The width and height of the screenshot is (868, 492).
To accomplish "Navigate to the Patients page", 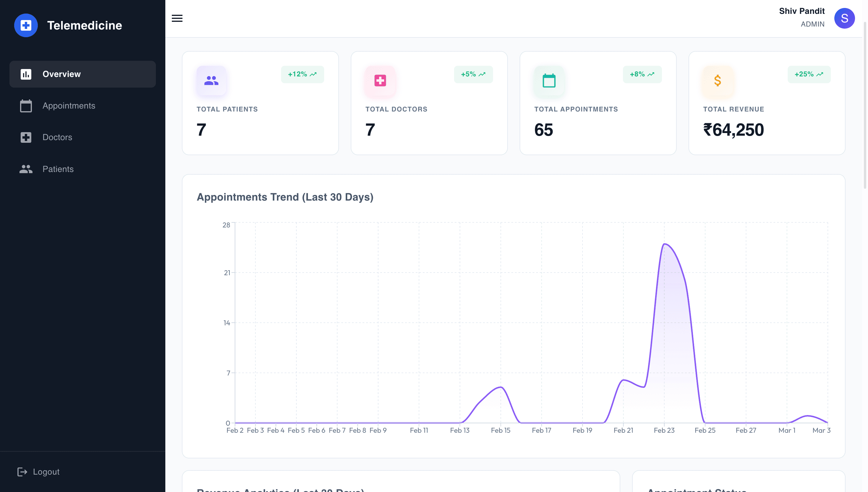I will click(x=82, y=169).
